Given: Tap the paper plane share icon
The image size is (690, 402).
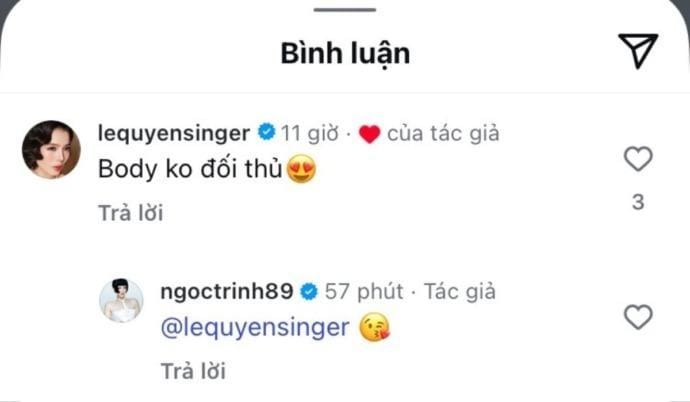Looking at the screenshot, I should (x=638, y=51).
